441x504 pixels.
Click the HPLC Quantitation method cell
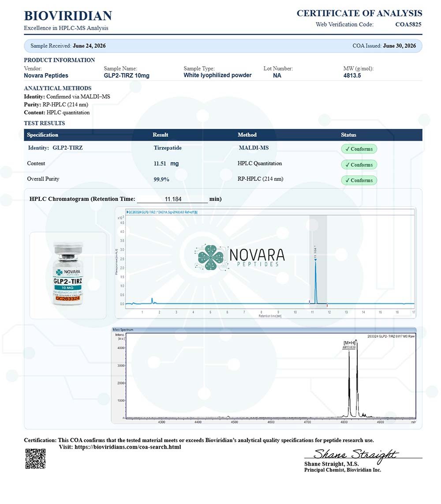pos(259,163)
